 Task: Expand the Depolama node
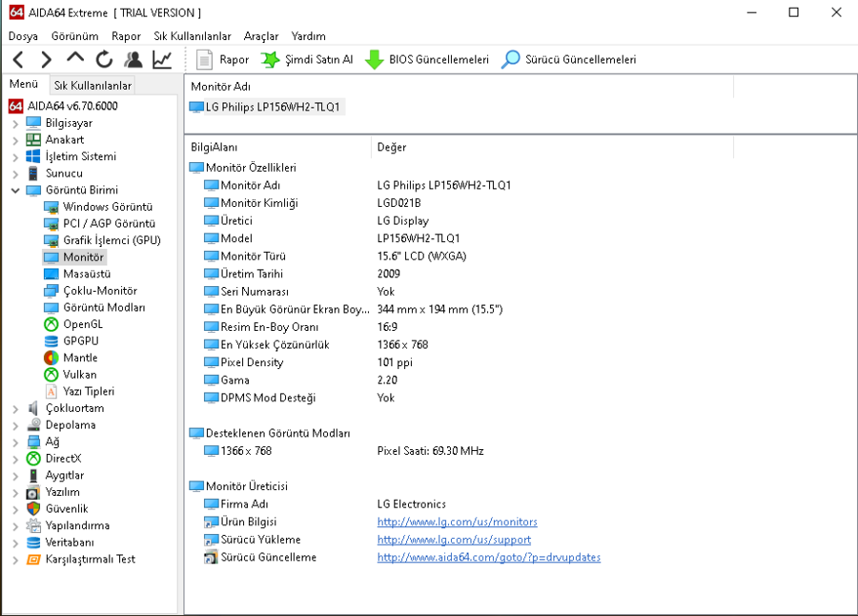click(x=15, y=425)
